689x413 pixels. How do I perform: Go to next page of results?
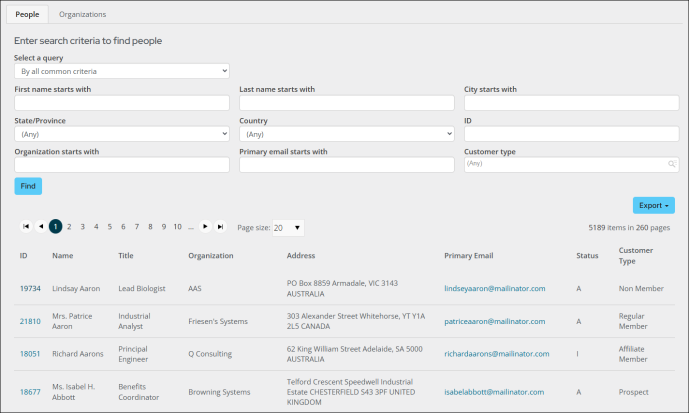(205, 227)
